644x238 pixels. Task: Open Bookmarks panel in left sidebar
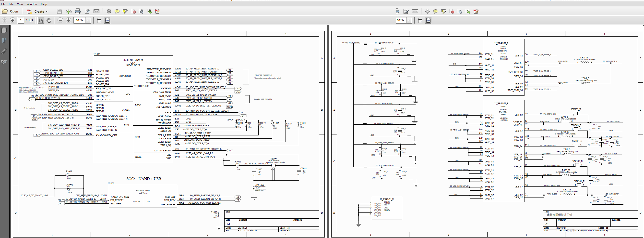[4, 40]
